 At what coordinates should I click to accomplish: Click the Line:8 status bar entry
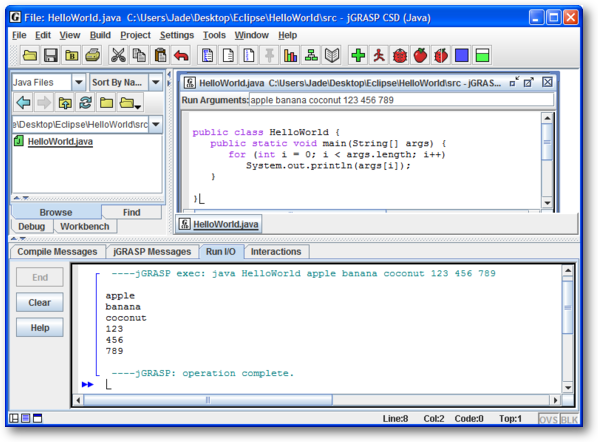coord(395,419)
